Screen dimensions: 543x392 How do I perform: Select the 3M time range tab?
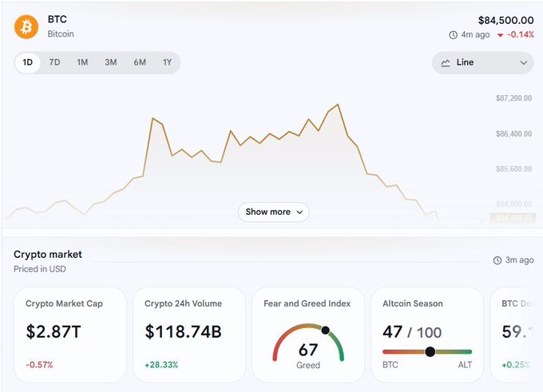coord(111,62)
